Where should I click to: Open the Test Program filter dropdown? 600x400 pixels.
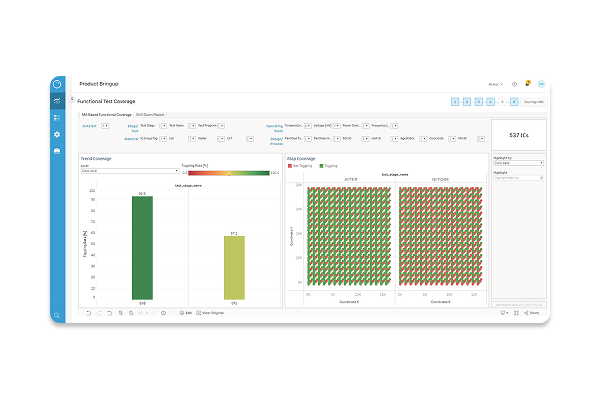(221, 126)
